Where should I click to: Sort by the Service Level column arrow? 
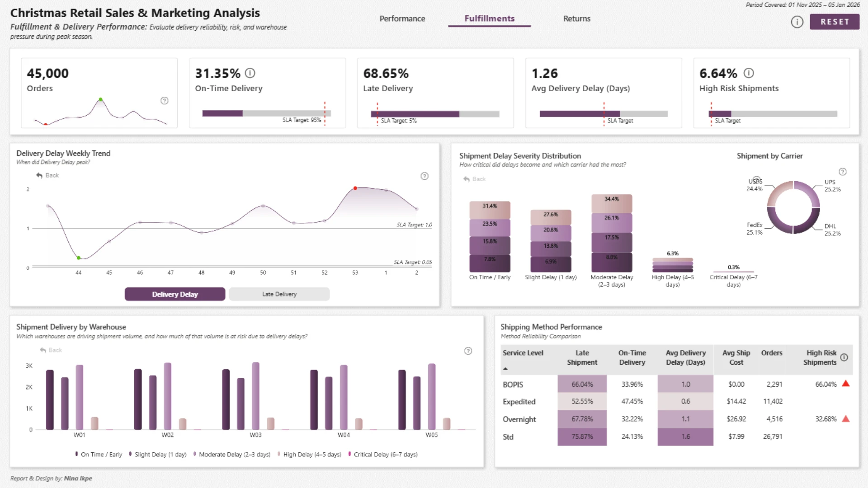[x=505, y=369]
